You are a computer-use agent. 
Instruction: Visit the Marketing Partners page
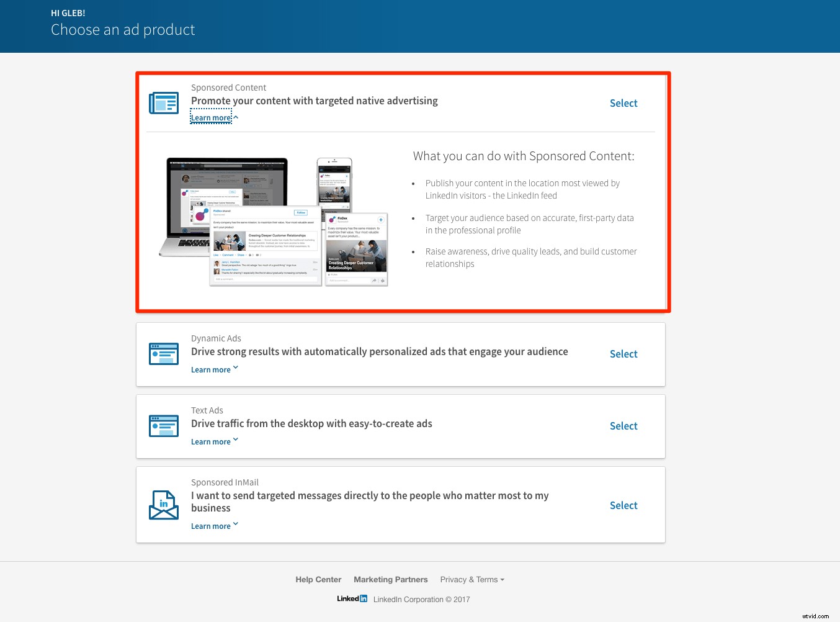[x=390, y=579]
